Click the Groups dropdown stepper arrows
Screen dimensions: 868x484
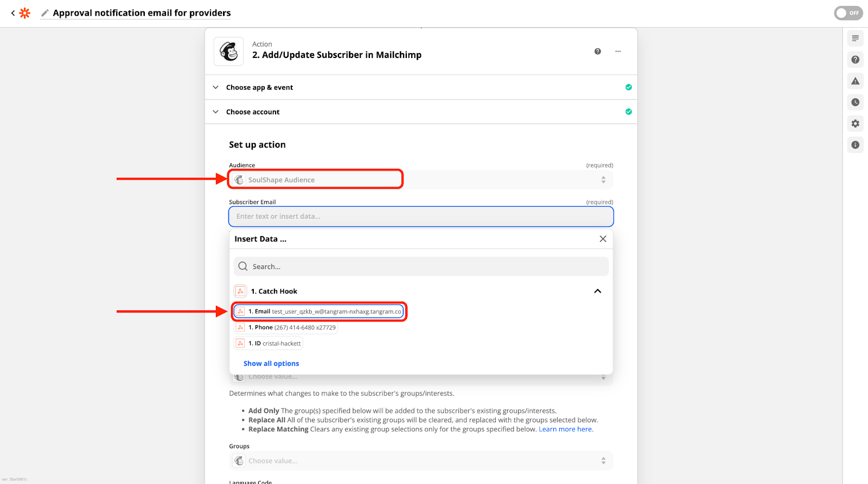tap(603, 461)
